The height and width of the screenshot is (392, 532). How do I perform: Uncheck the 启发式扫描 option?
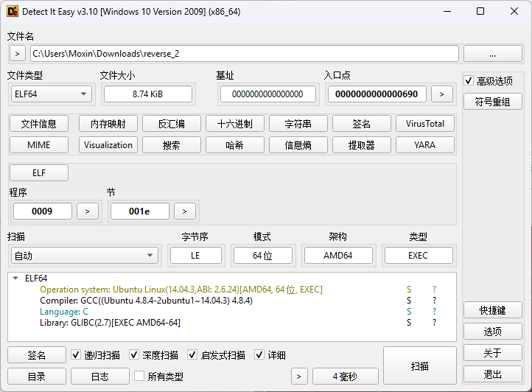click(193, 355)
